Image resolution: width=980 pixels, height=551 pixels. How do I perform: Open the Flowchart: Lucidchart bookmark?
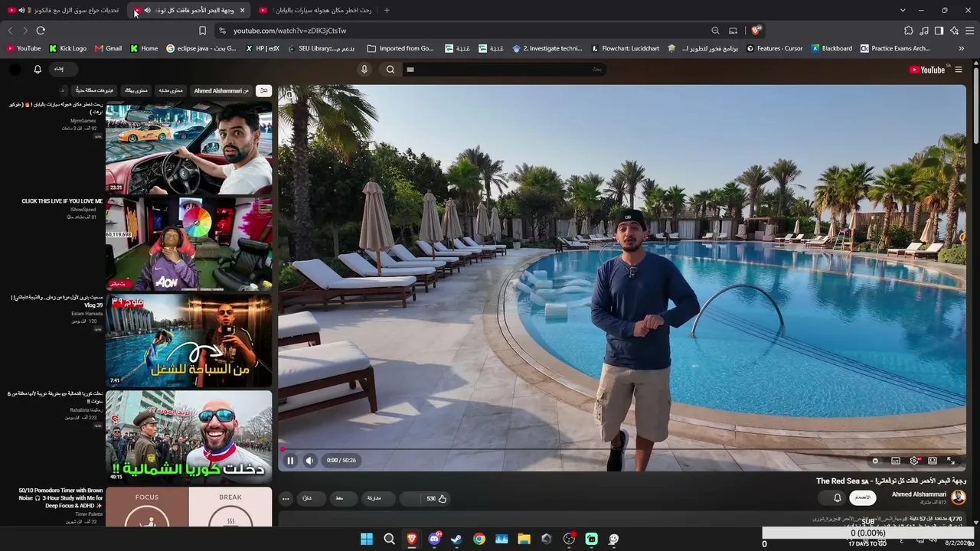(x=625, y=48)
